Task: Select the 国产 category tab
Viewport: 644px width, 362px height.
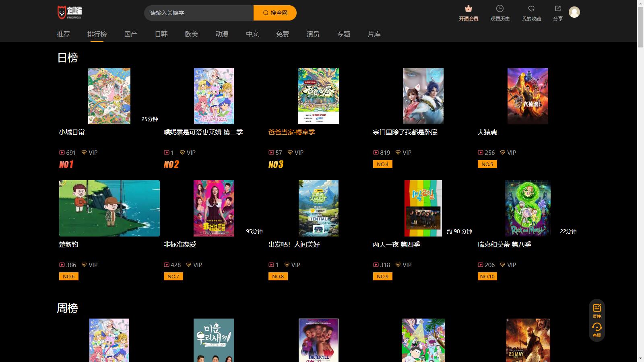Action: [x=131, y=34]
